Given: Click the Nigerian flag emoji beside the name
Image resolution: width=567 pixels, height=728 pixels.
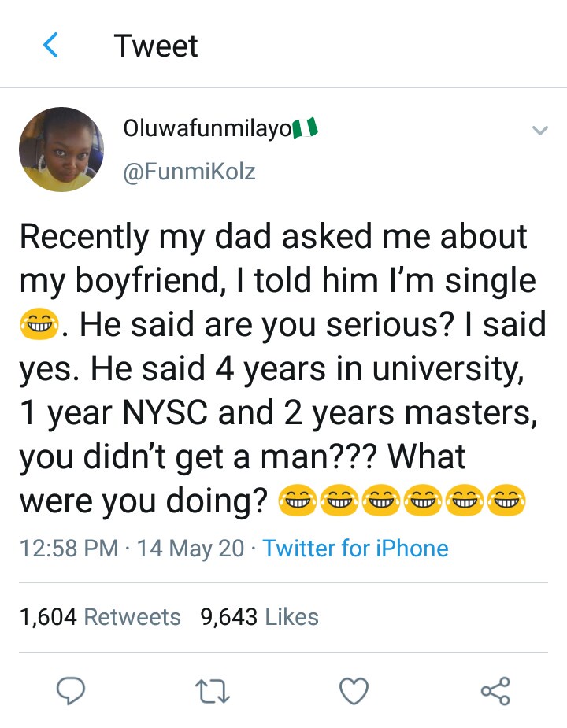Looking at the screenshot, I should pyautogui.click(x=305, y=129).
